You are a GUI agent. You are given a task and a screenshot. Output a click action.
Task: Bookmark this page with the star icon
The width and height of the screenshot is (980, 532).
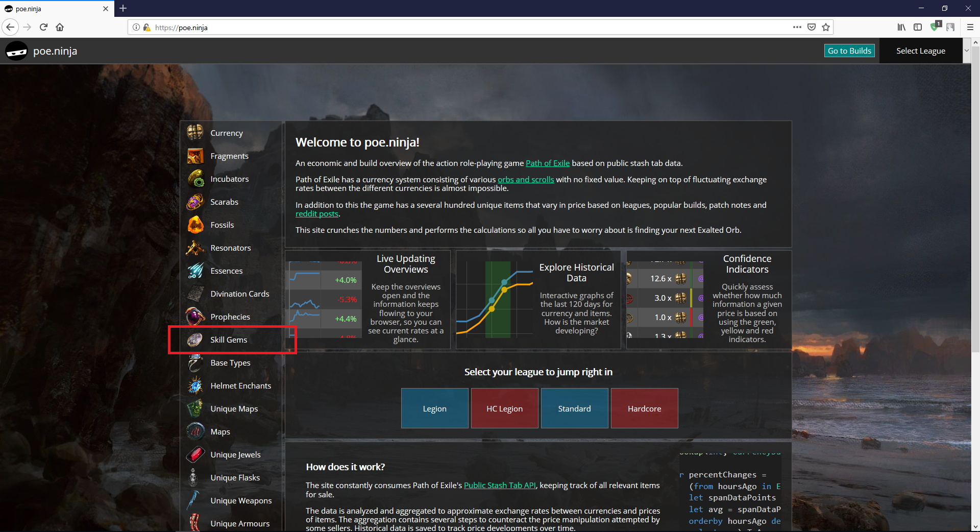click(826, 27)
